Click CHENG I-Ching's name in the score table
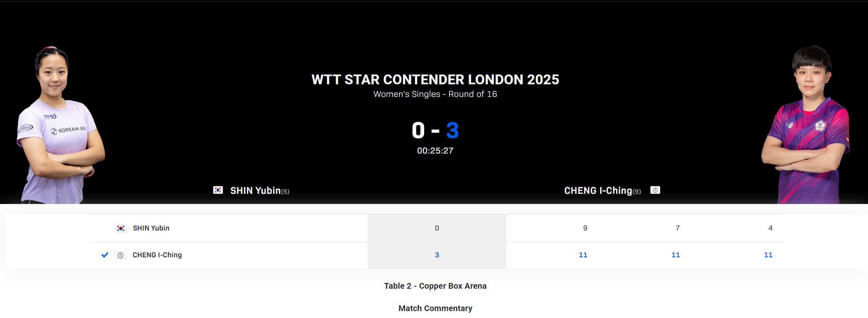This screenshot has height=318, width=868. 157,255
